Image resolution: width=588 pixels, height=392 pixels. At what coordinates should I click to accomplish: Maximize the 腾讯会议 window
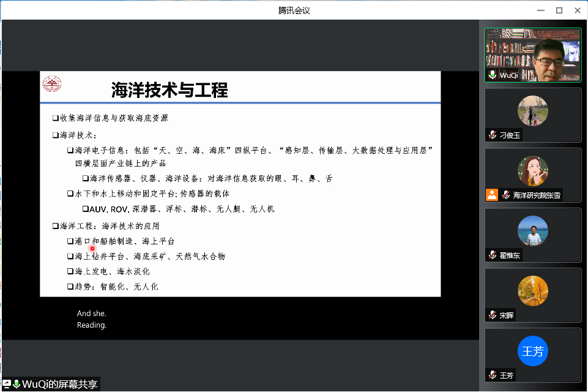(559, 10)
